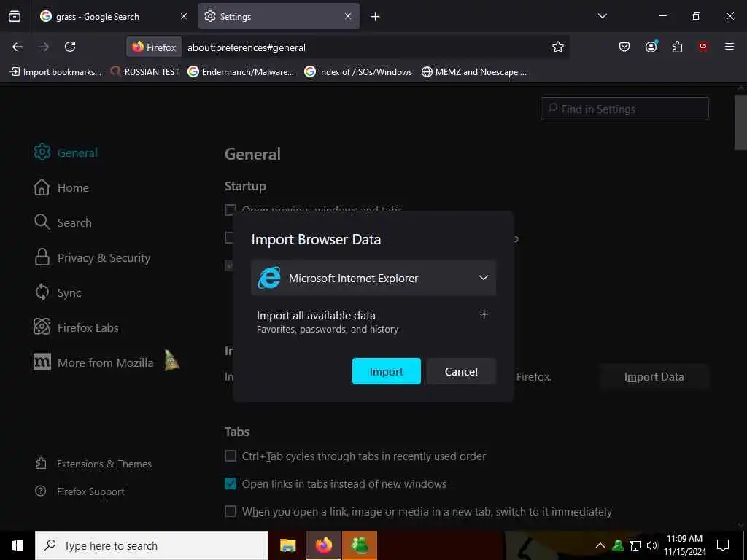The image size is (747, 560).
Task: Open the Firefox hamburger application menu
Action: tap(729, 47)
